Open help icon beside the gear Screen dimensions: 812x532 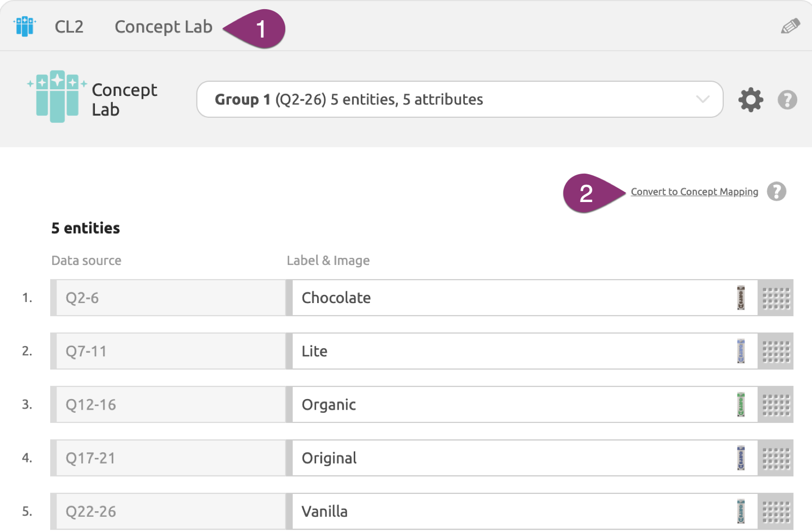click(x=787, y=99)
